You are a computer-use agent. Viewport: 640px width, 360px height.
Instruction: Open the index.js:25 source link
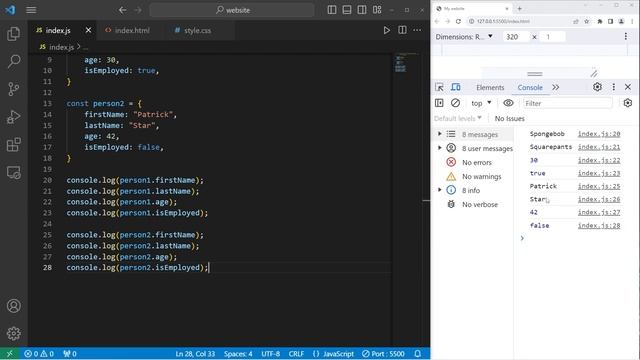pos(599,186)
